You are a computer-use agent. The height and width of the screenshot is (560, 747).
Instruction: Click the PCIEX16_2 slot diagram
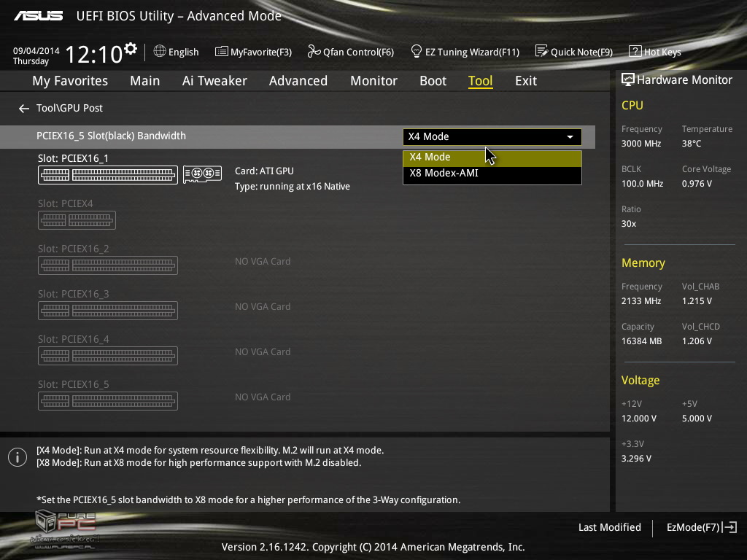pos(108,265)
